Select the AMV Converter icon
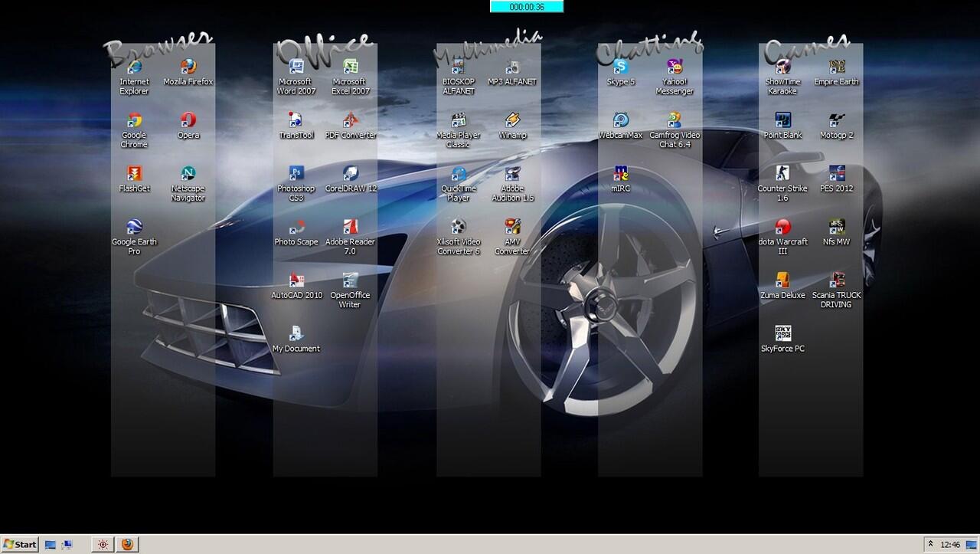The width and height of the screenshot is (980, 554). pyautogui.click(x=513, y=228)
